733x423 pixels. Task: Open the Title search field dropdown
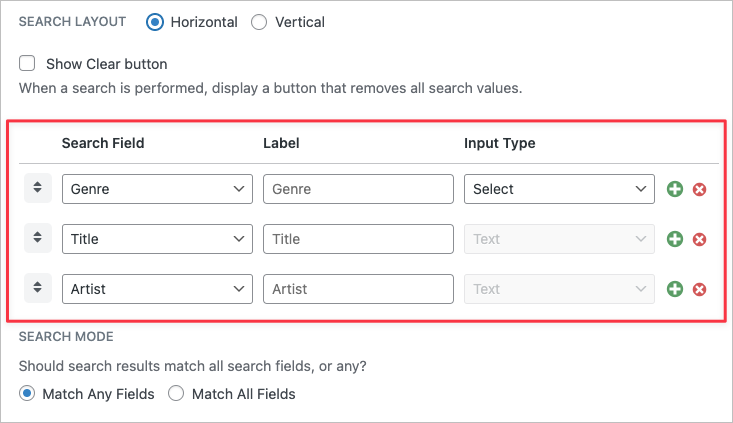click(x=157, y=239)
